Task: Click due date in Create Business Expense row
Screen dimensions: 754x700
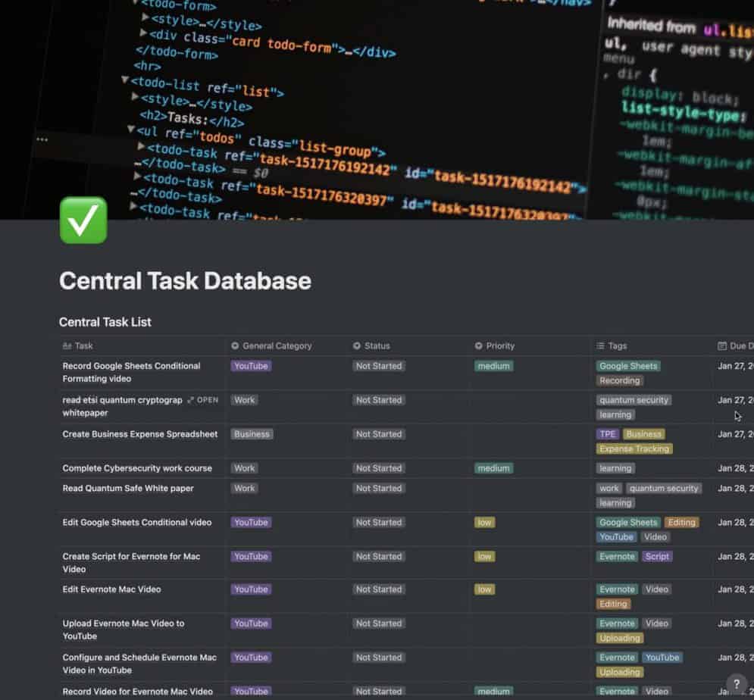Action: pyautogui.click(x=736, y=434)
